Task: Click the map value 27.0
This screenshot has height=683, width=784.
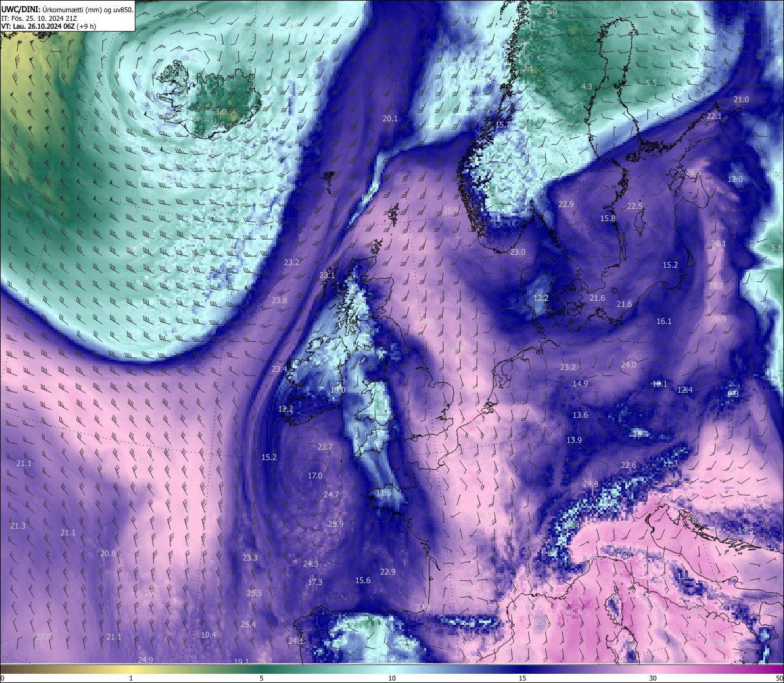Action: (x=43, y=636)
